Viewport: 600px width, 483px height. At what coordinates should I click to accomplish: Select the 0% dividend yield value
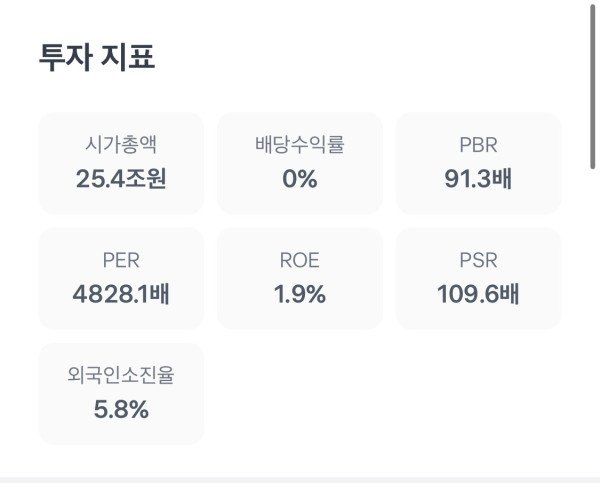[299, 179]
